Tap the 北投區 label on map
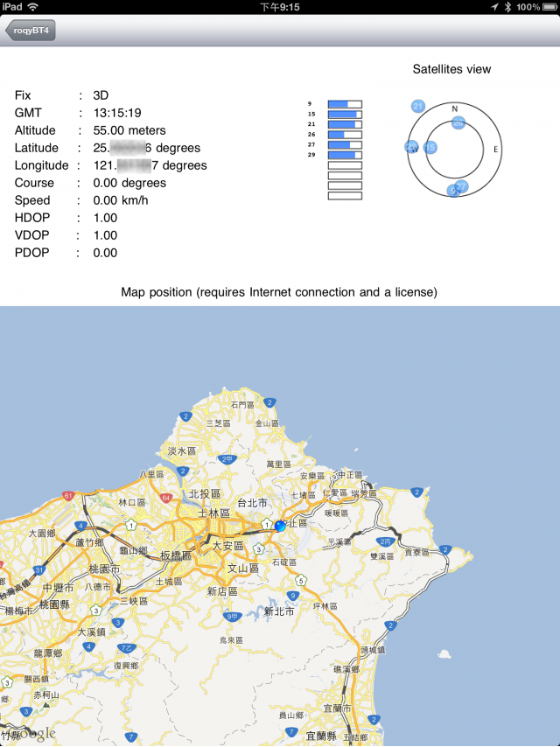Screen dimensions: 560x747 coord(205,494)
